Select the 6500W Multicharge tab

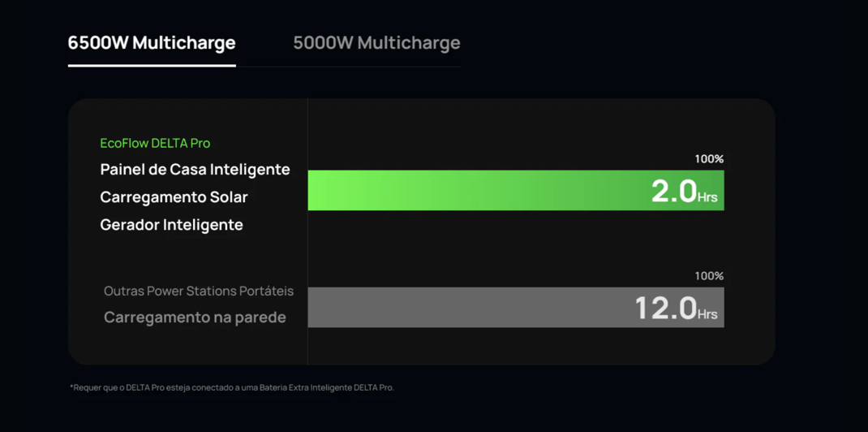point(152,43)
